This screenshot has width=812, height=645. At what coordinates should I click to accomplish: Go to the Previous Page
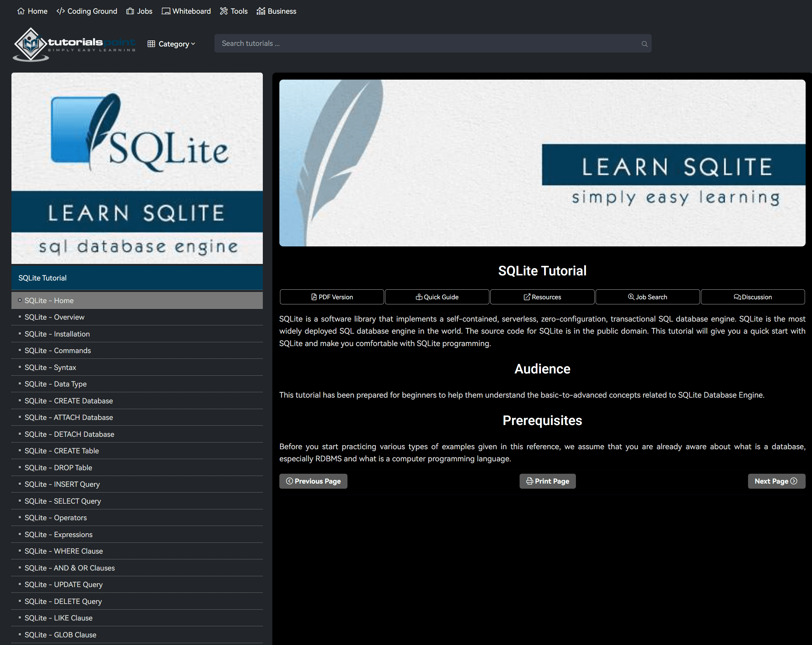[313, 481]
